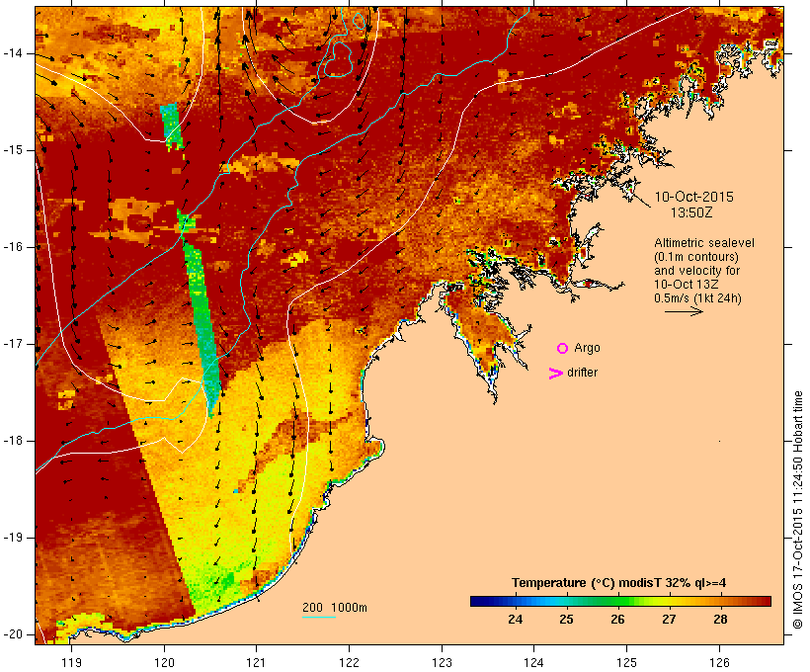Click the '120' longitude axis label
The width and height of the screenshot is (810, 672).
164,662
